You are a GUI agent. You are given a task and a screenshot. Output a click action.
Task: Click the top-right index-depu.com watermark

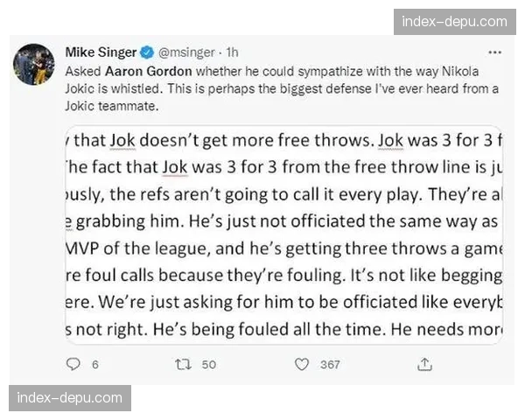coord(454,21)
